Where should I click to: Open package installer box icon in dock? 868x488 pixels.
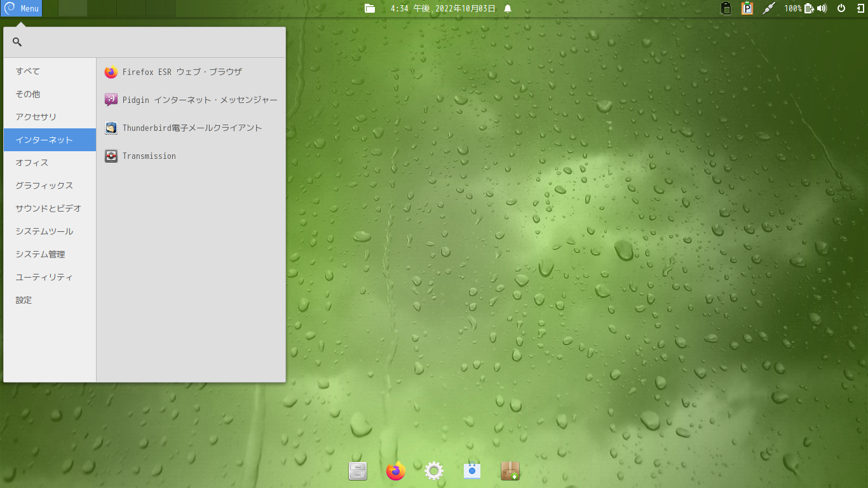click(510, 471)
